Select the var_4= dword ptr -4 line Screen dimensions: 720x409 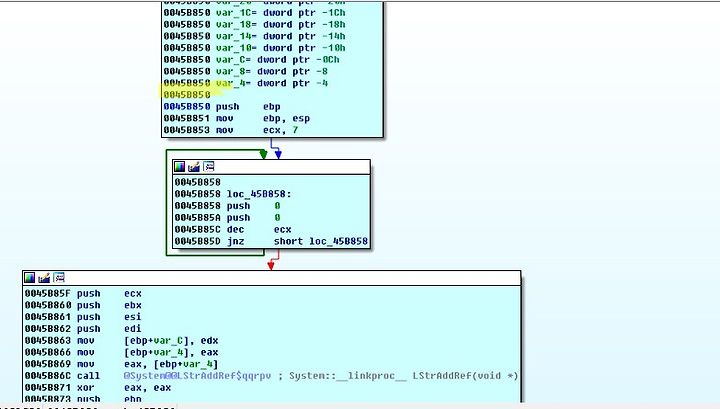[x=246, y=83]
